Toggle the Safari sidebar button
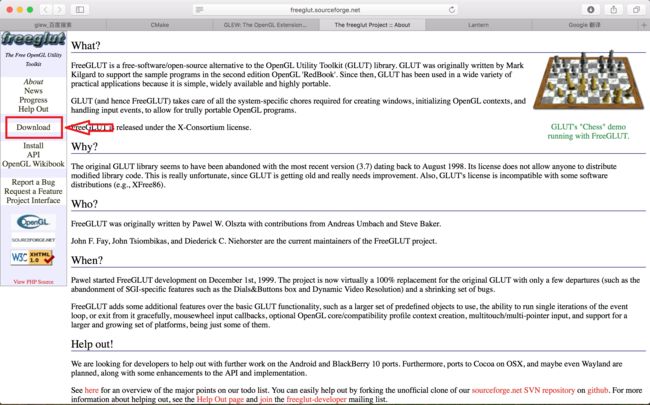 point(80,10)
